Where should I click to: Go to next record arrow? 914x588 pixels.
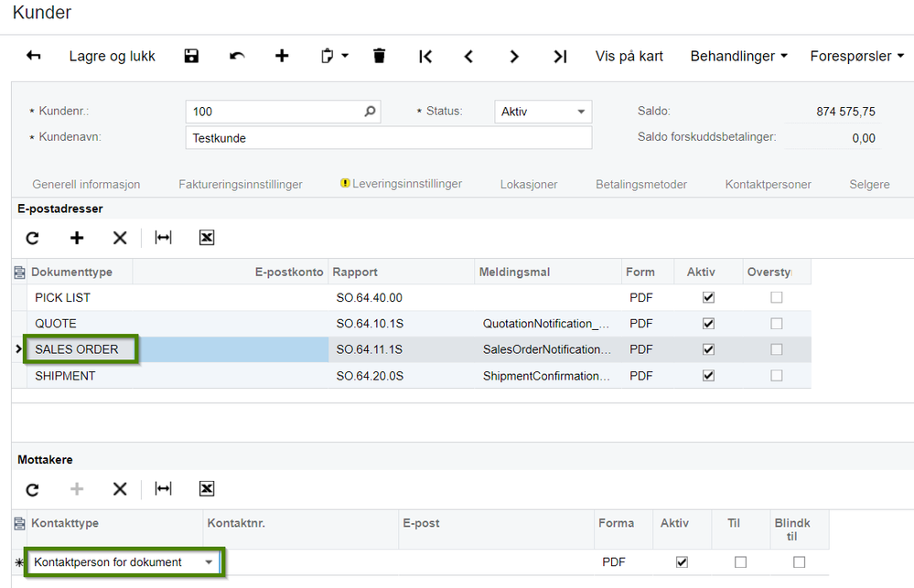[513, 57]
